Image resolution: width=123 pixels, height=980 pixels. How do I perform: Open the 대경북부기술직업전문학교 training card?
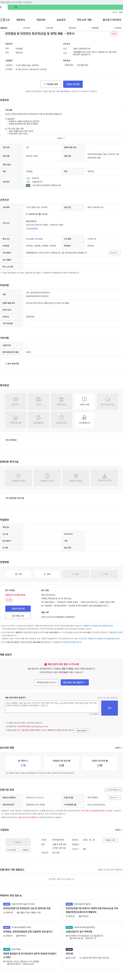tap(93, 933)
